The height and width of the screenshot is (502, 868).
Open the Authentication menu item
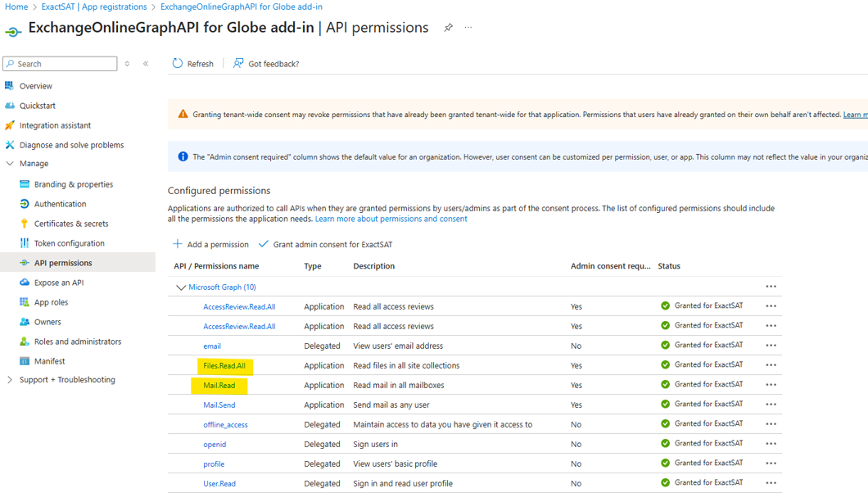pos(60,204)
